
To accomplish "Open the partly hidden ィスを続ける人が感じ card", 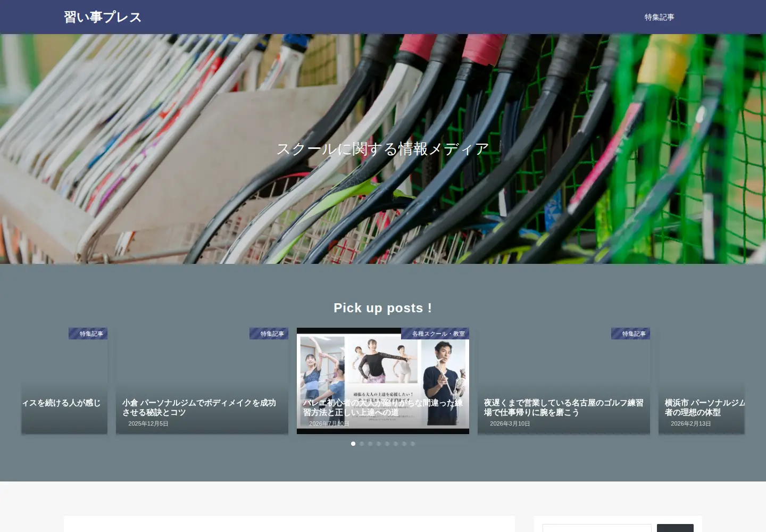I will [64, 381].
